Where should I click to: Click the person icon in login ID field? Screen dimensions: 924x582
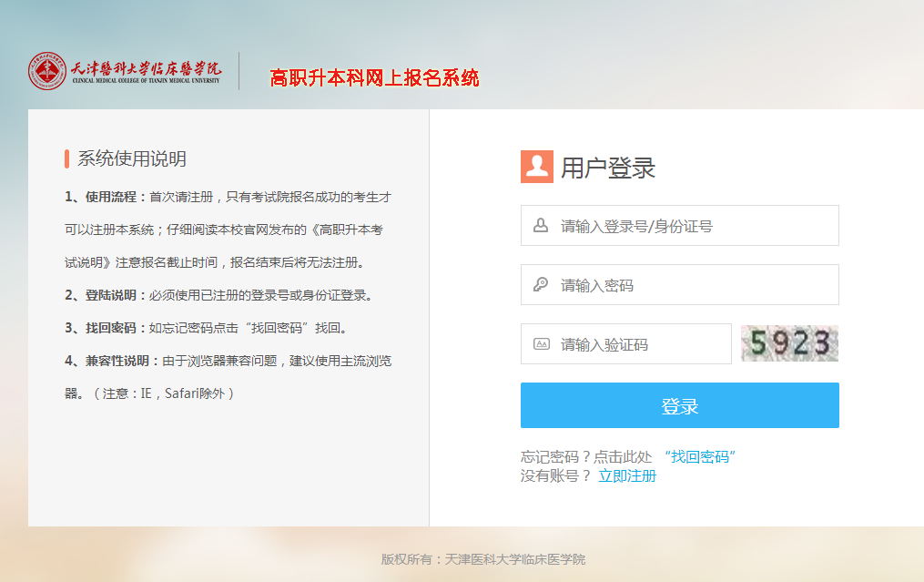point(541,225)
